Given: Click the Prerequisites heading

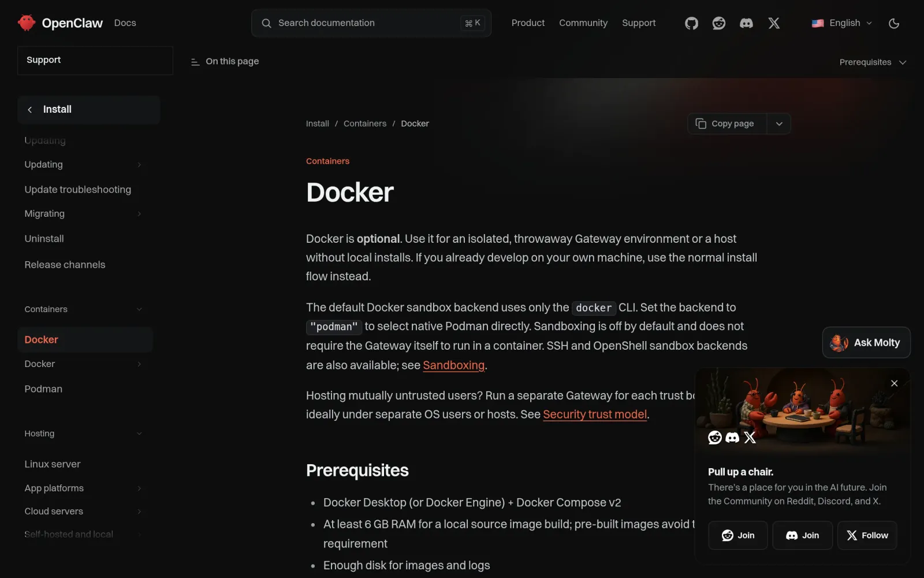Looking at the screenshot, I should (357, 470).
